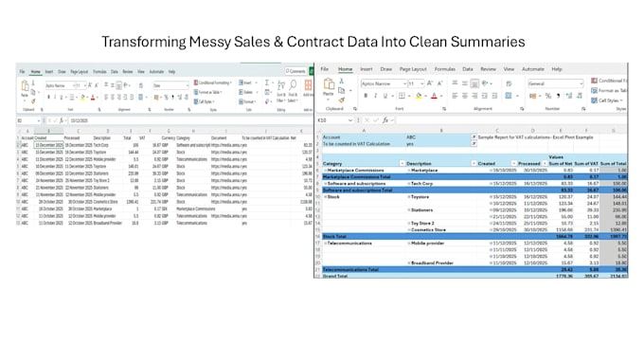
Task: Apply Comma style in right Excel ribbon
Action: pos(558,96)
